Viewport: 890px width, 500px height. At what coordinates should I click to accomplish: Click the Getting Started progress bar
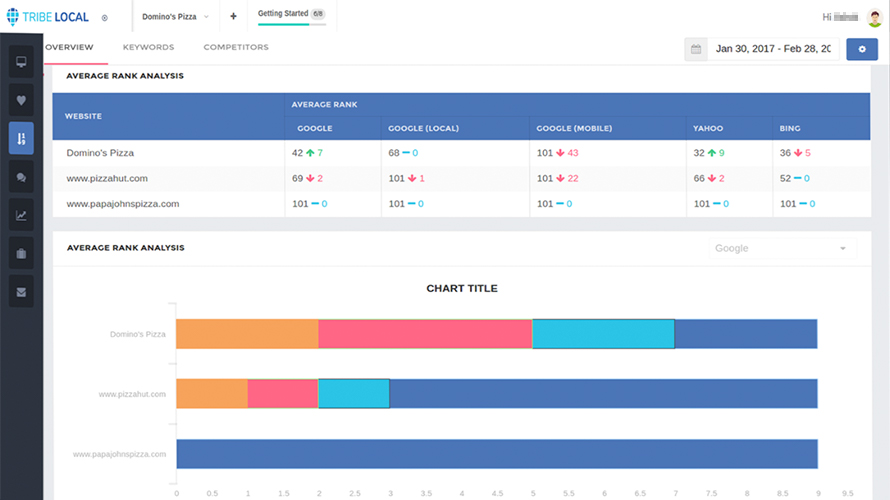click(292, 24)
